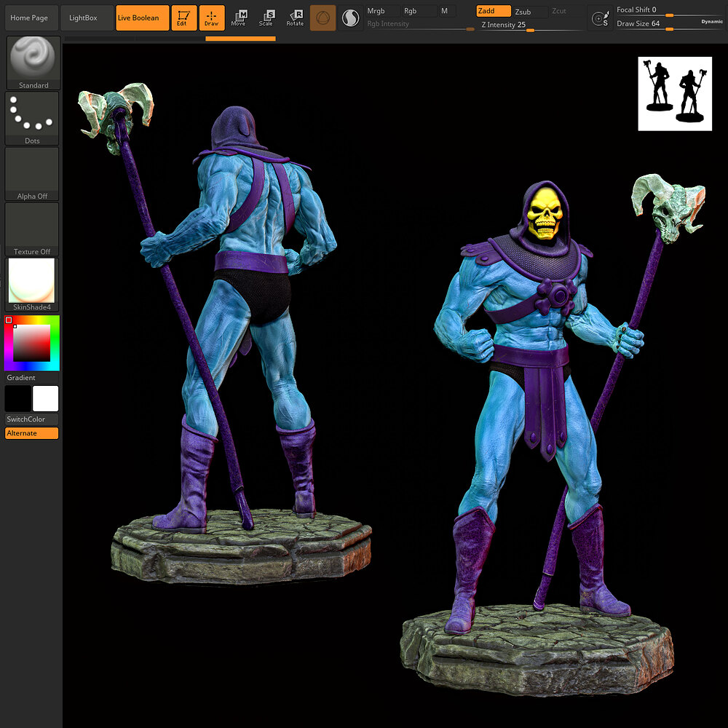
Task: Select the Move tool icon
Action: [239, 18]
